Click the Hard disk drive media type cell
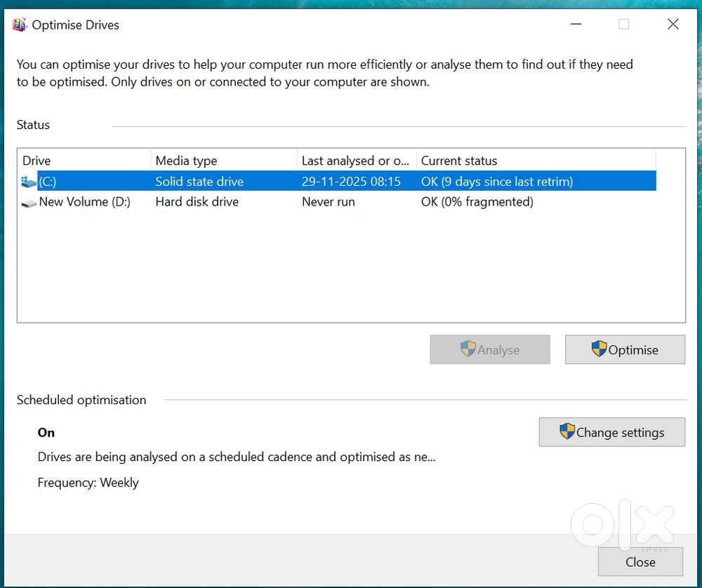The image size is (702, 588). pos(197,202)
